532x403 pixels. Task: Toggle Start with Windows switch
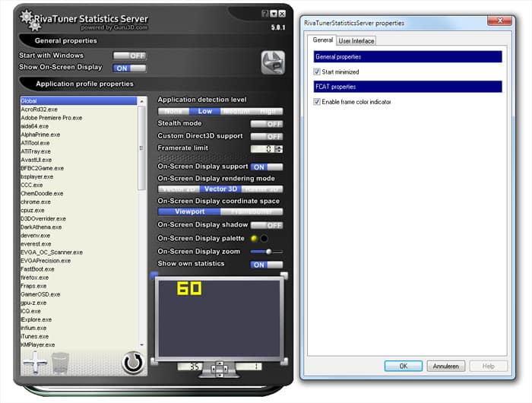(x=130, y=56)
